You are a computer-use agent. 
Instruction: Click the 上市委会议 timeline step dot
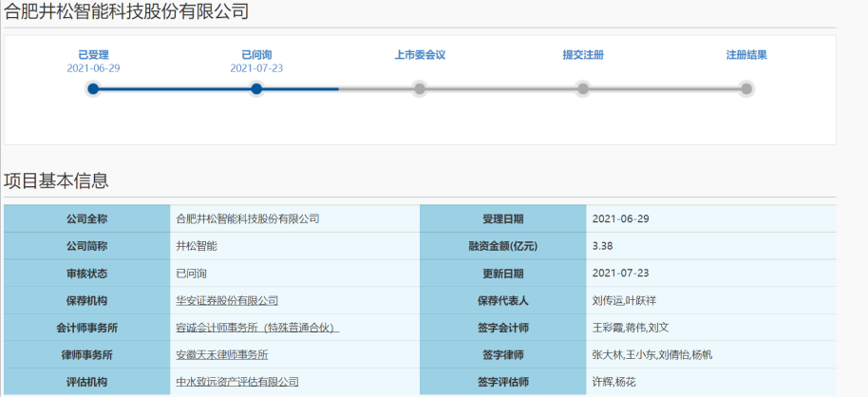[x=420, y=88]
